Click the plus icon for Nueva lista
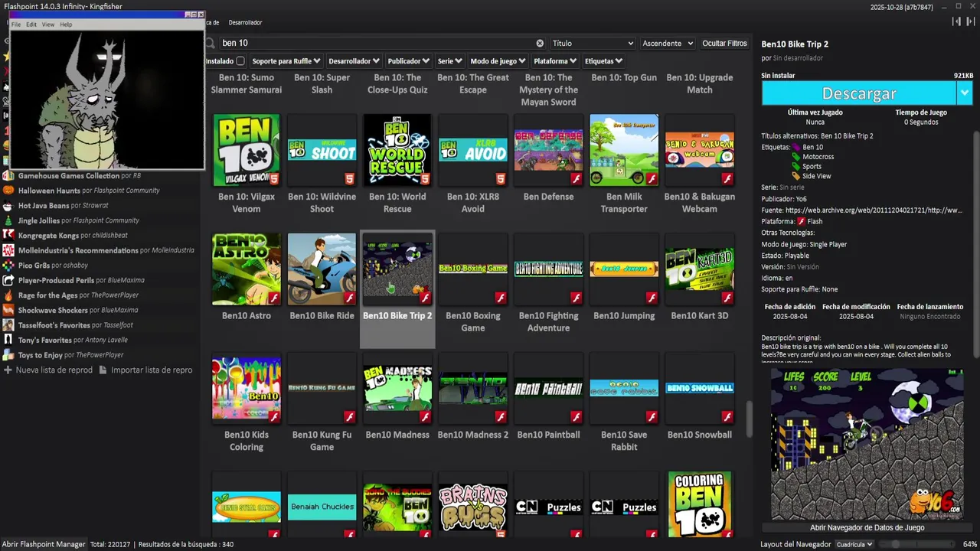Screen dimensions: 980x551 pyautogui.click(x=8, y=370)
